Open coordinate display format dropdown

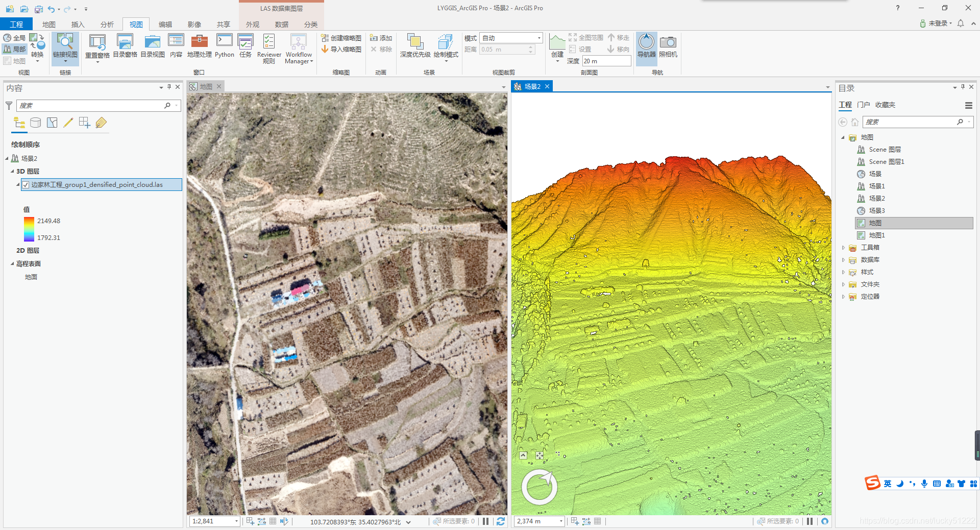(408, 522)
